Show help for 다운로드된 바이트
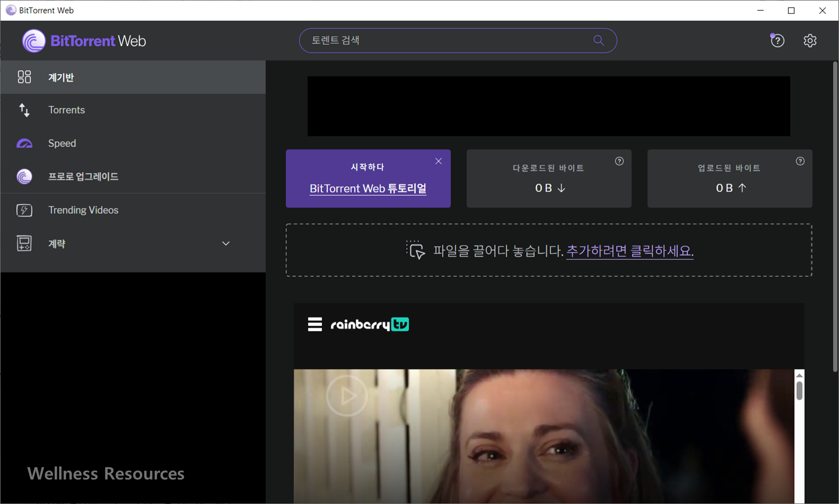 619,161
